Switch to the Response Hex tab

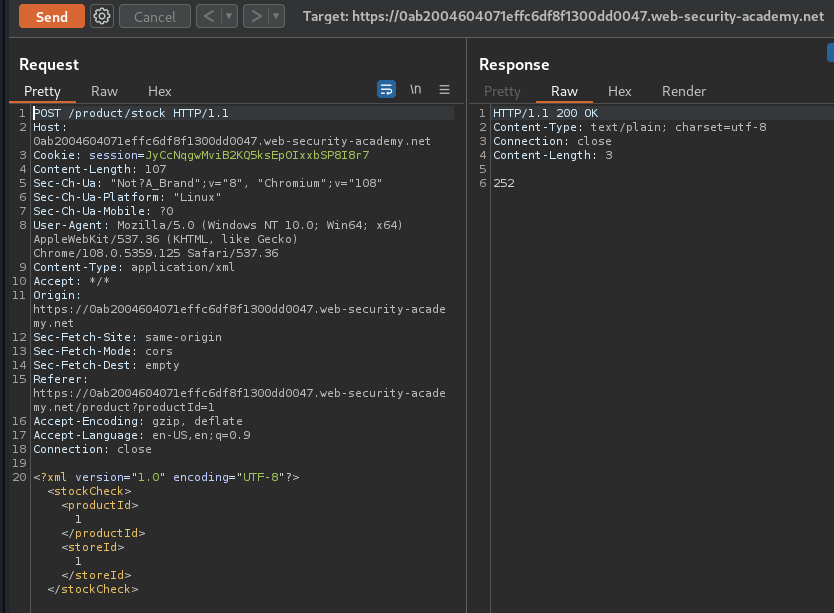coord(620,92)
